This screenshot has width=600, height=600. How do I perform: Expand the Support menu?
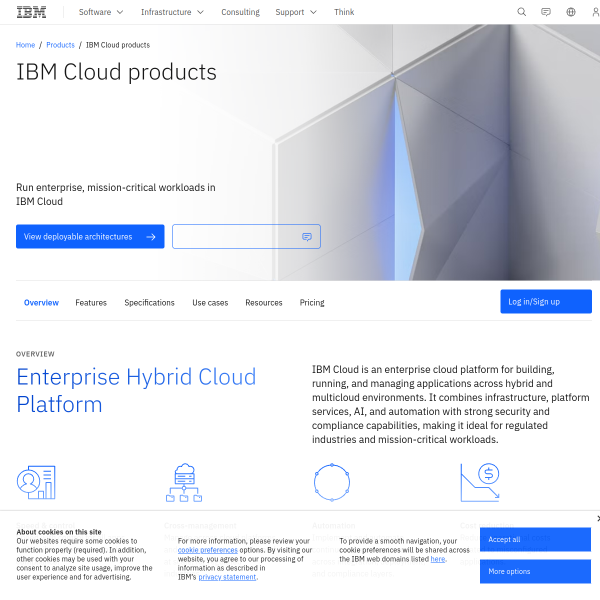tap(296, 12)
